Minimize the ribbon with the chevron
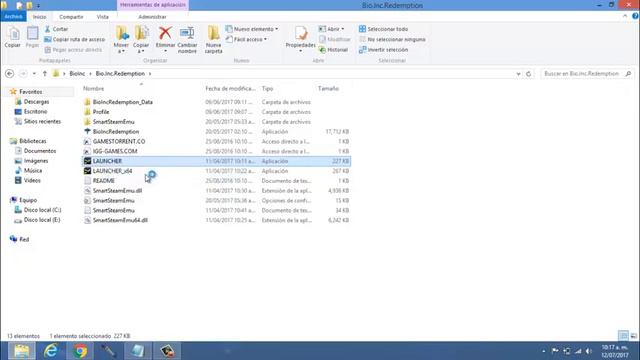The height and width of the screenshot is (360, 640). 625,16
